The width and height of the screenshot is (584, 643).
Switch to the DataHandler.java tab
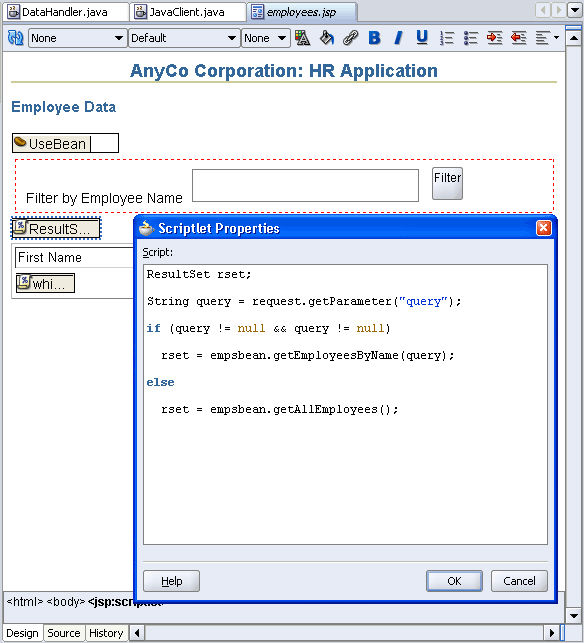click(65, 12)
